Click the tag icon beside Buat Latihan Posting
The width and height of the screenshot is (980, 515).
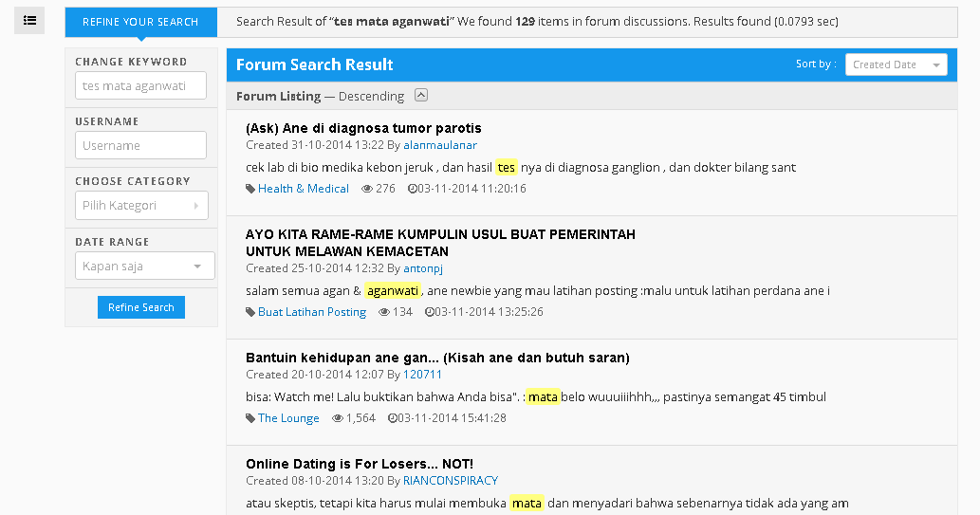(x=250, y=312)
